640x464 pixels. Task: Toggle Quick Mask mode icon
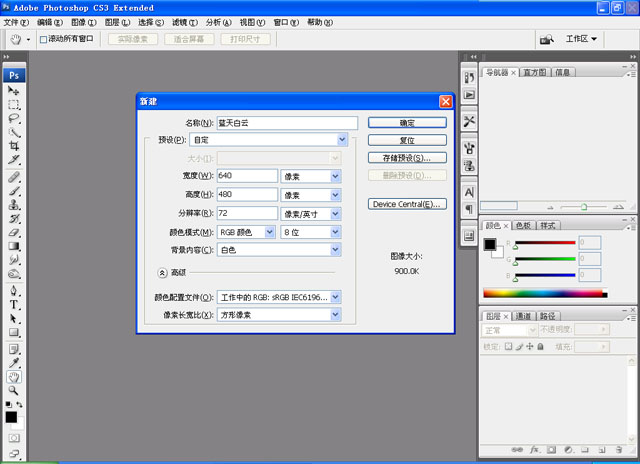(14, 438)
